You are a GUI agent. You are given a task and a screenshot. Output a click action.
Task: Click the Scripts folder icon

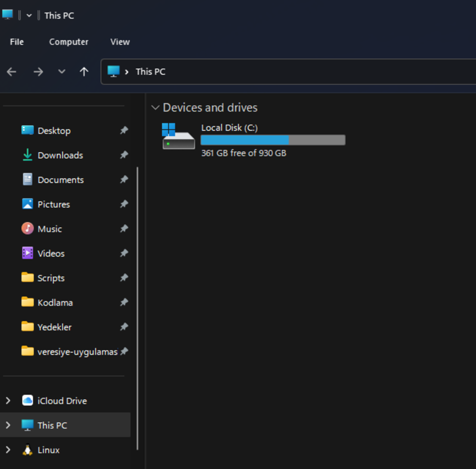click(28, 277)
